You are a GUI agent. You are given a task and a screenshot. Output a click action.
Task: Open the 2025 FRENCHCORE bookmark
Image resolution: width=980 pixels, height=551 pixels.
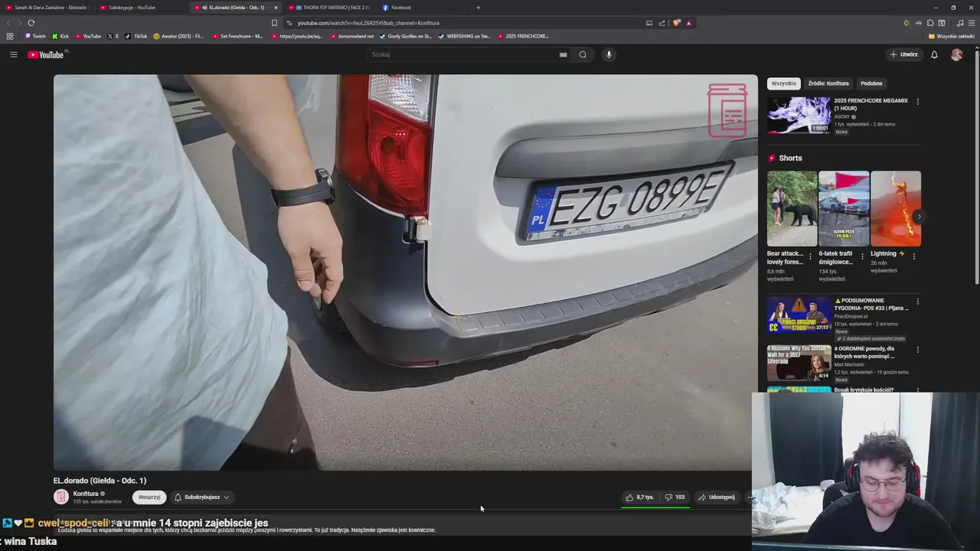[x=523, y=36]
